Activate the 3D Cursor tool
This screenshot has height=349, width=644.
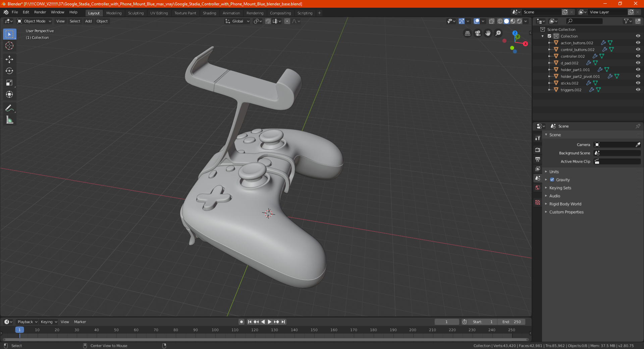click(9, 46)
